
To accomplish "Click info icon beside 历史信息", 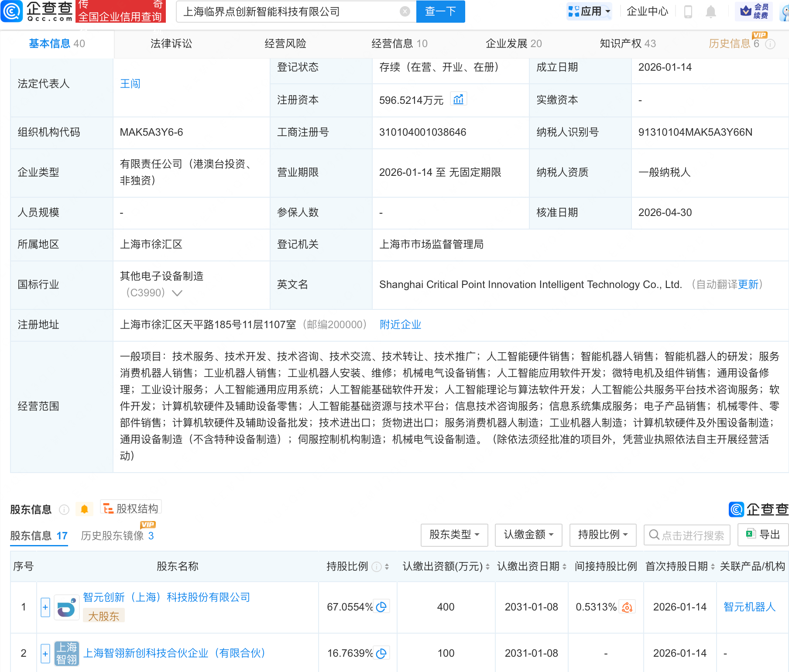I will (771, 44).
